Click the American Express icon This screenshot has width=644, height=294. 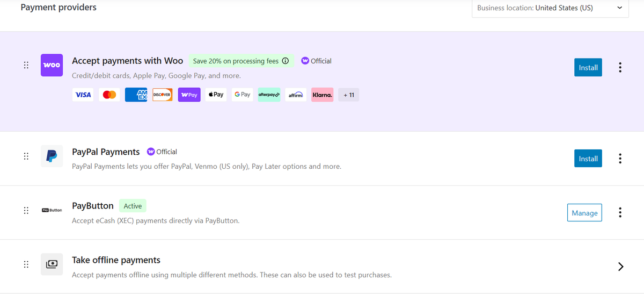pyautogui.click(x=136, y=95)
